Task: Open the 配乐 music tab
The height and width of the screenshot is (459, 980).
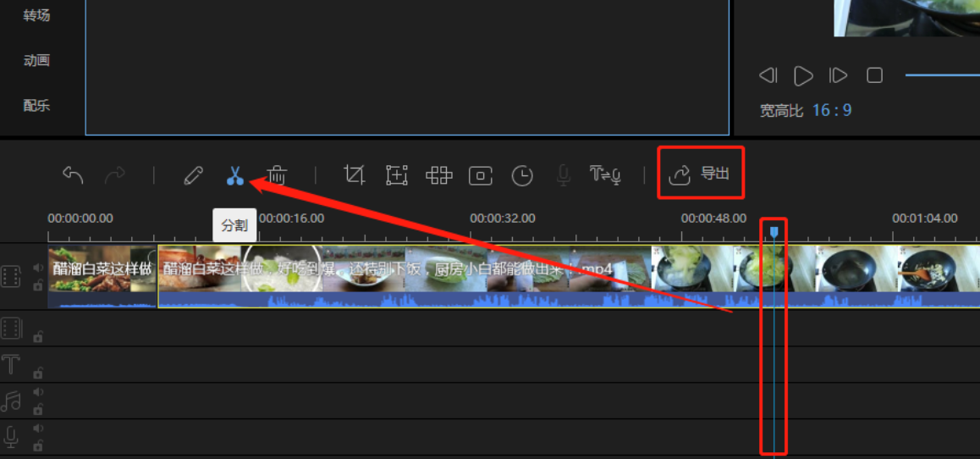Action: coord(36,106)
